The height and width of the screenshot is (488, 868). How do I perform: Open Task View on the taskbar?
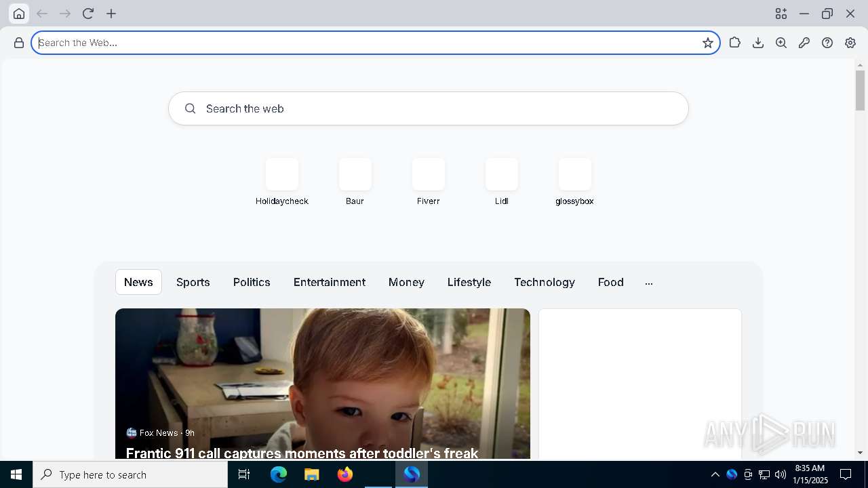coord(244,474)
